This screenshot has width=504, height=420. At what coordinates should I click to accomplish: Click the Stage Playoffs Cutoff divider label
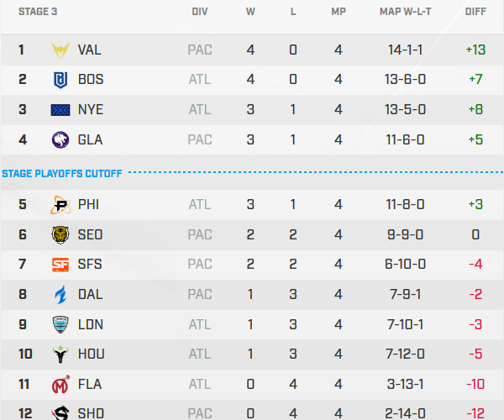[62, 174]
